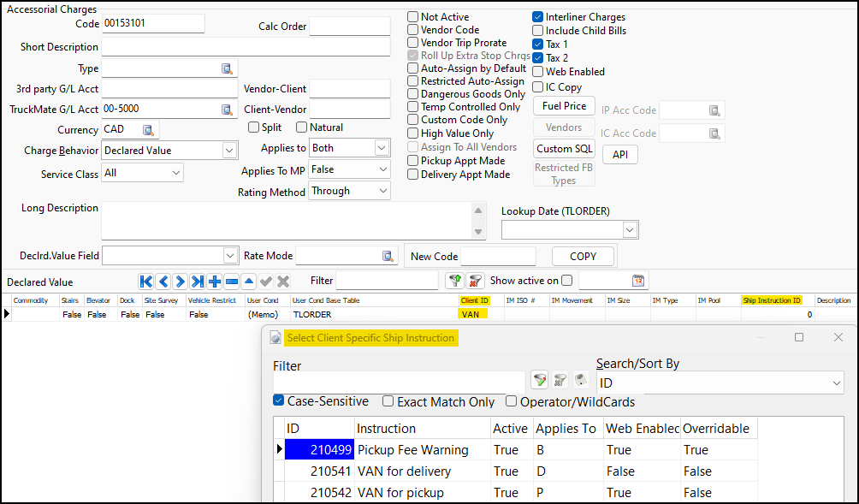Delete record using minus icon
Image resolution: width=859 pixels, height=504 pixels.
(232, 282)
